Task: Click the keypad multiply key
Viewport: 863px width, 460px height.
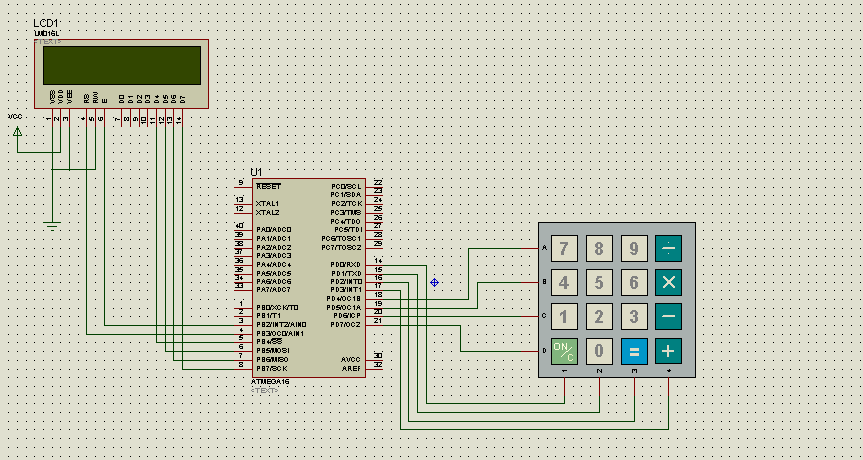Action: click(668, 283)
